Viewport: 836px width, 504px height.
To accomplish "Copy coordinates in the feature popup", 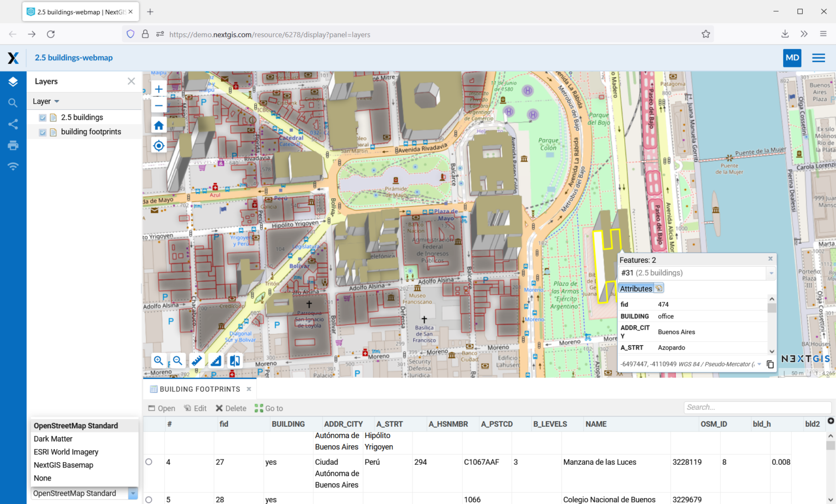I will coord(770,364).
